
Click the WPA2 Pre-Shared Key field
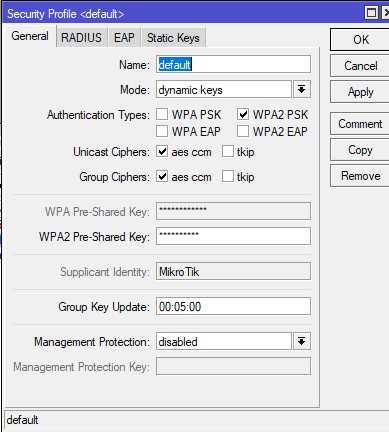point(233,236)
